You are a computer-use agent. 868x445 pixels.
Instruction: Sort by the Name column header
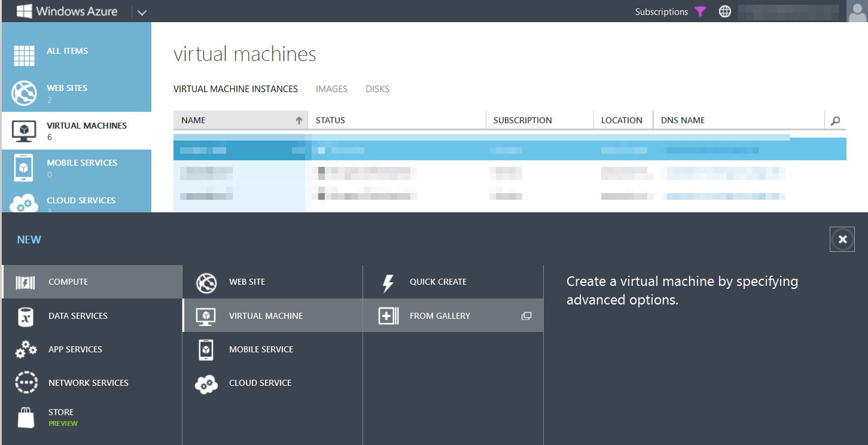click(x=240, y=120)
